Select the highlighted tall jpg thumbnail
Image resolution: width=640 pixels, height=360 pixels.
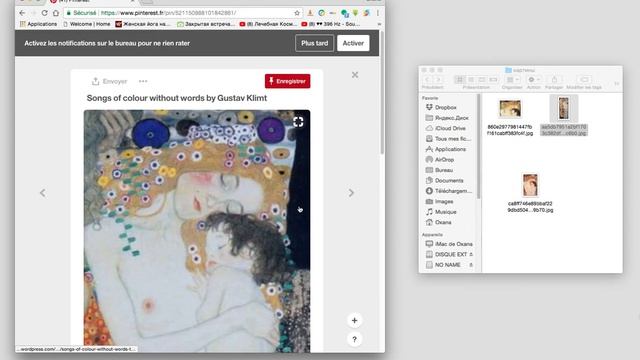point(564,108)
